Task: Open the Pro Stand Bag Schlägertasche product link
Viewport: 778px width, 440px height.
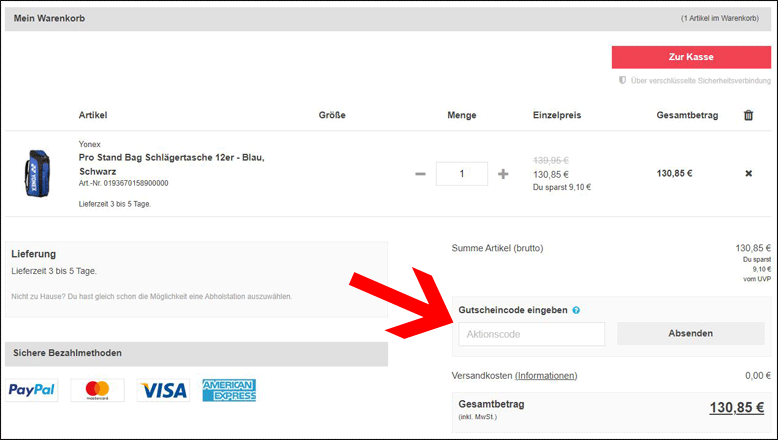Action: tap(172, 164)
